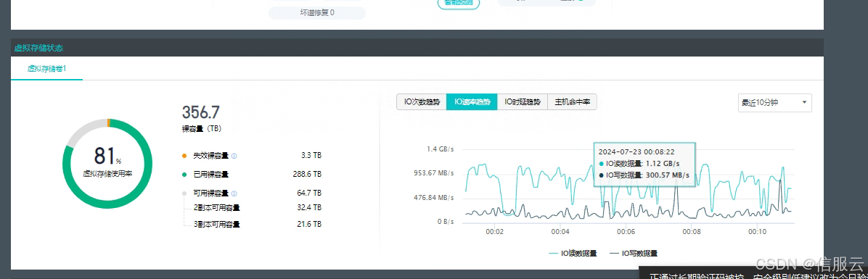Click the 可用裸容量 label
This screenshot has width=868, height=279.
[211, 193]
